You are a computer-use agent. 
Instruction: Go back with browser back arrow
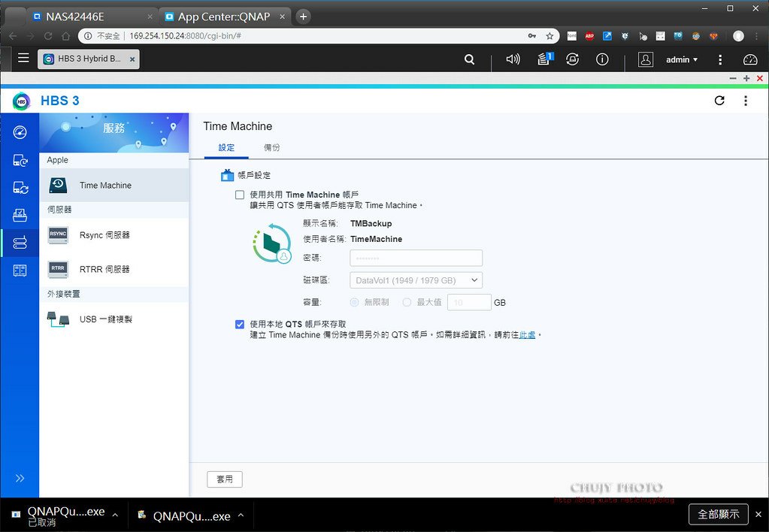click(x=13, y=36)
